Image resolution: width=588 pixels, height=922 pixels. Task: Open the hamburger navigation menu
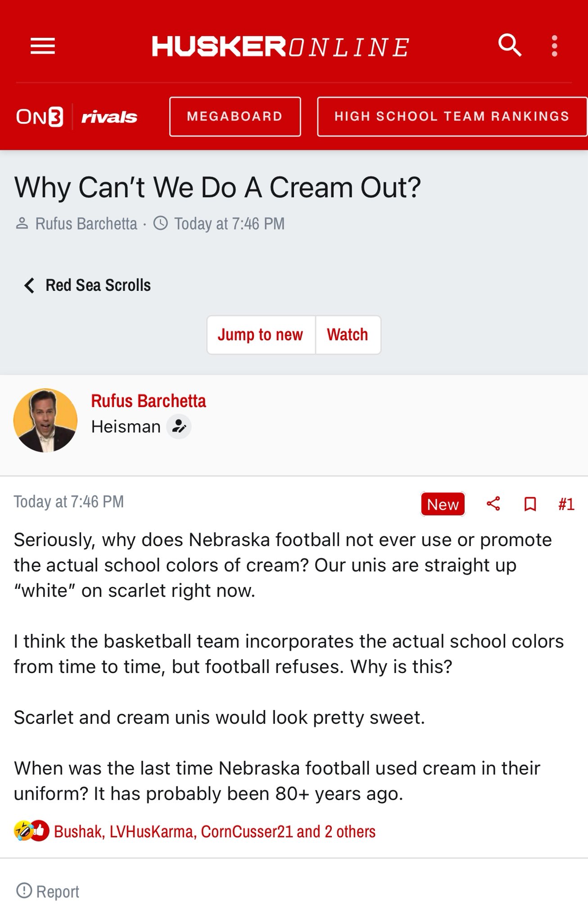(x=43, y=46)
